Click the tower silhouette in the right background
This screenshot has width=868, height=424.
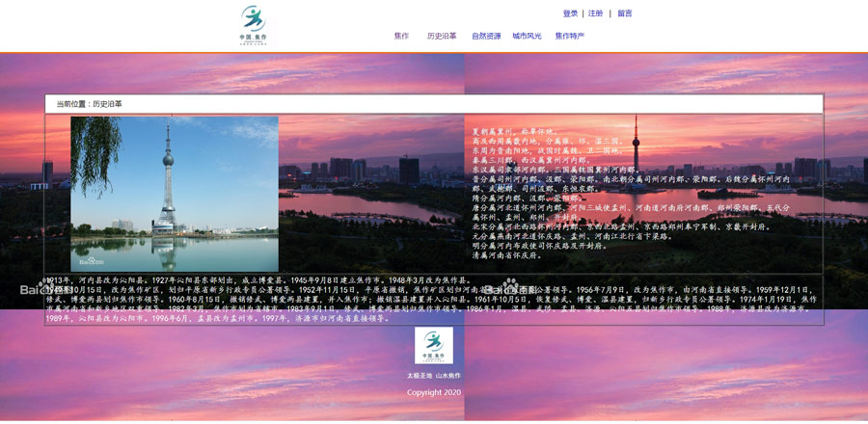pyautogui.click(x=636, y=154)
